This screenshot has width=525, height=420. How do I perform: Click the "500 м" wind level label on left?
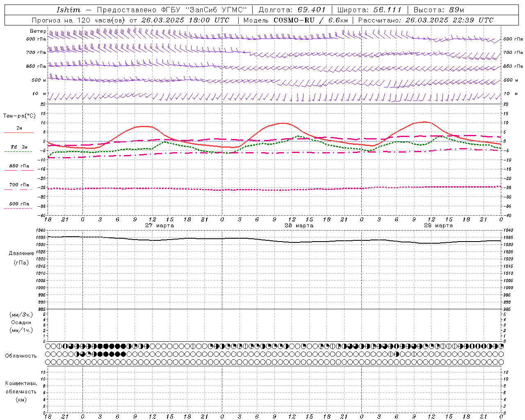(x=39, y=80)
